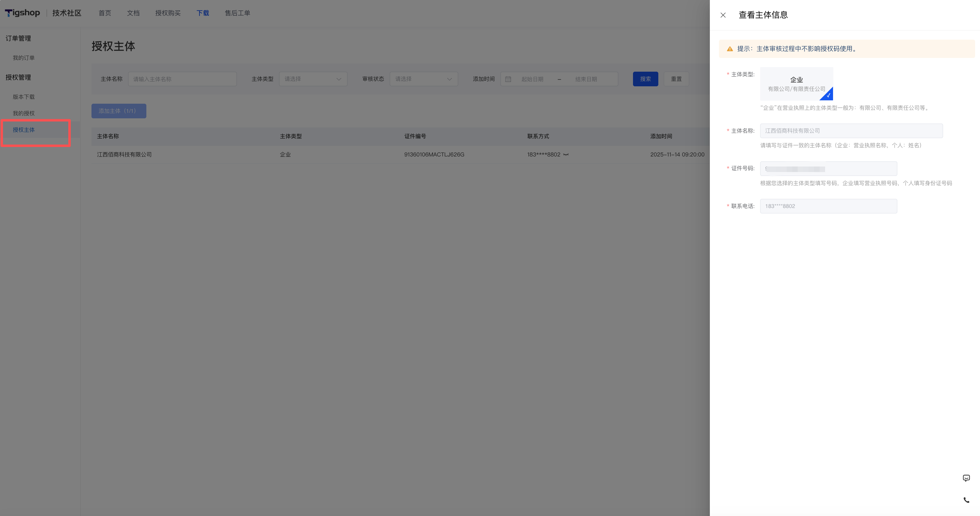Open the 授权购买 nav menu

point(168,13)
